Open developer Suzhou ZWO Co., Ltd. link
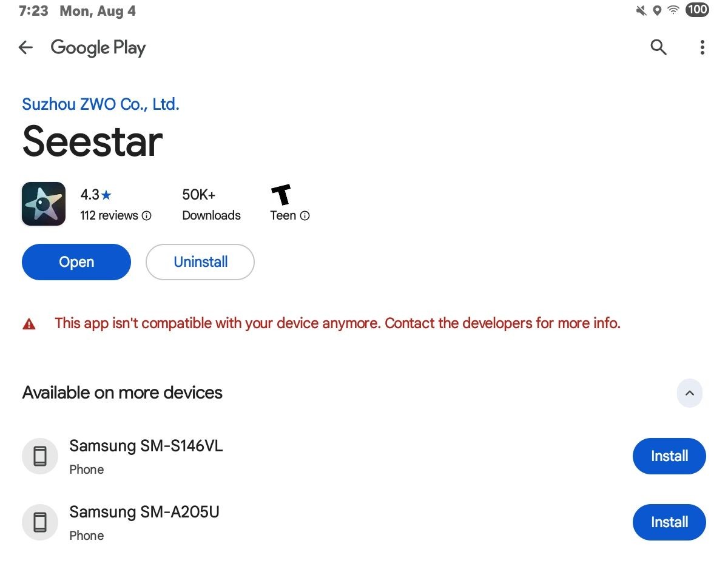728x569 pixels. [101, 104]
